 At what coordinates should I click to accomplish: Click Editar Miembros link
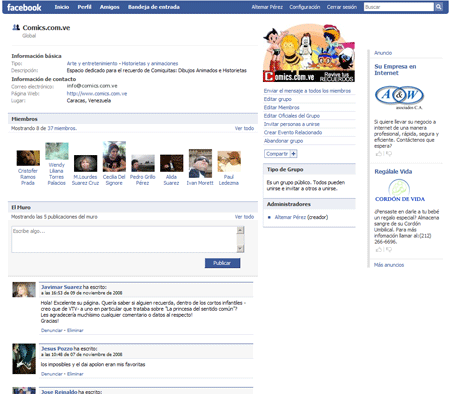tap(282, 107)
